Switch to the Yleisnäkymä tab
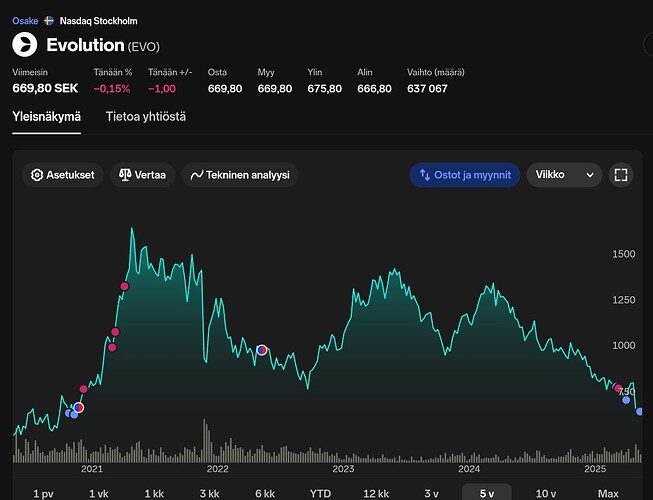 pyautogui.click(x=47, y=117)
